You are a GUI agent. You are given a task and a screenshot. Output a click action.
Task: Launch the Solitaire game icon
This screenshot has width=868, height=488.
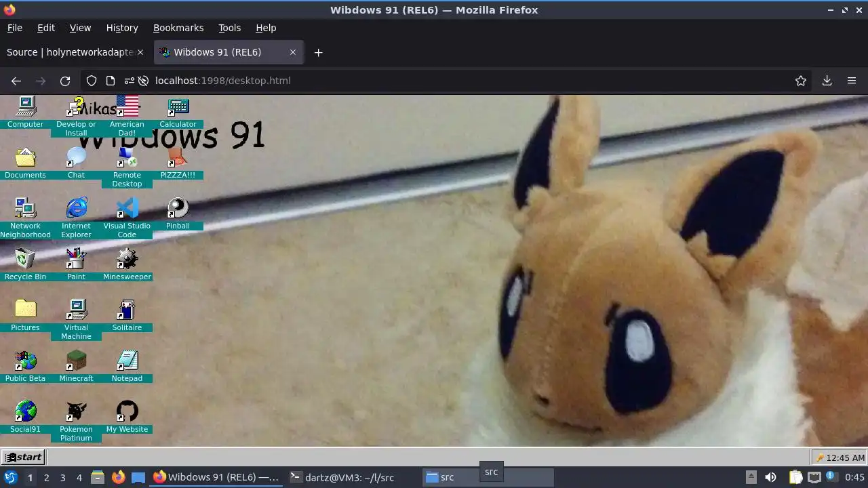(127, 315)
